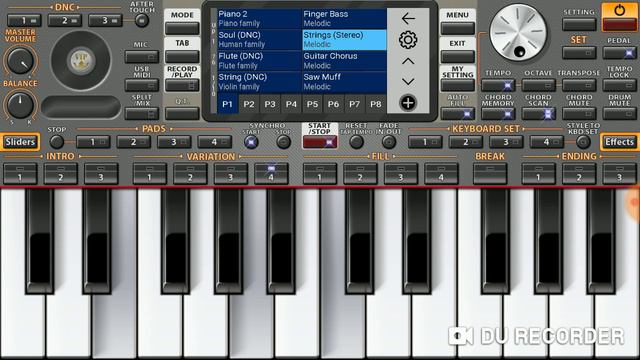Toggle the MIC button
The height and width of the screenshot is (360, 640).
142,56
